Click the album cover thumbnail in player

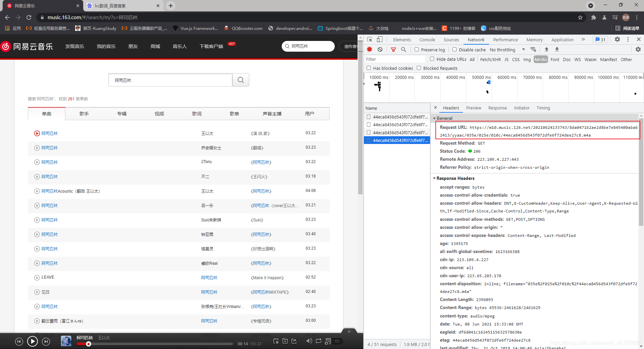(66, 341)
